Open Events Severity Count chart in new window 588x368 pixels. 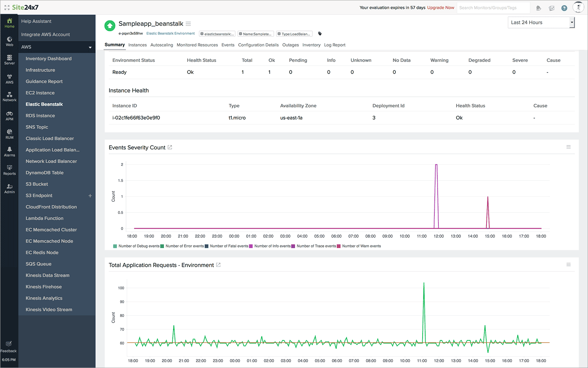pos(170,147)
